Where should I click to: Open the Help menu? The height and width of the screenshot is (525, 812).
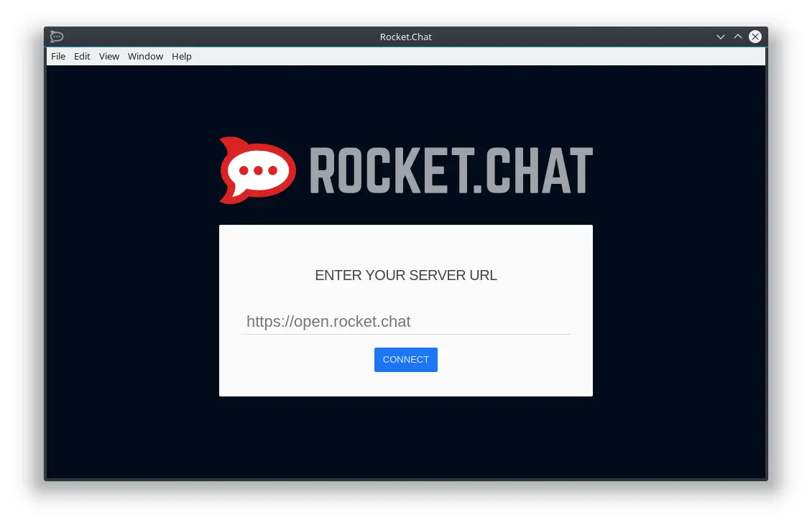click(181, 57)
